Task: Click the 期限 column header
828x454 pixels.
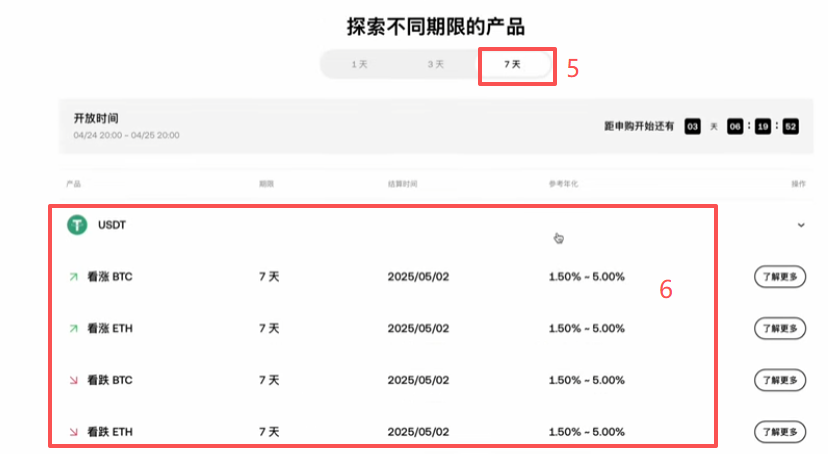Action: coord(266,184)
